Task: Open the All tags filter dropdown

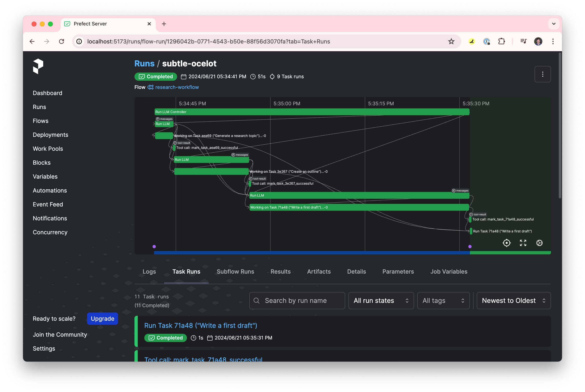Action: coord(443,300)
